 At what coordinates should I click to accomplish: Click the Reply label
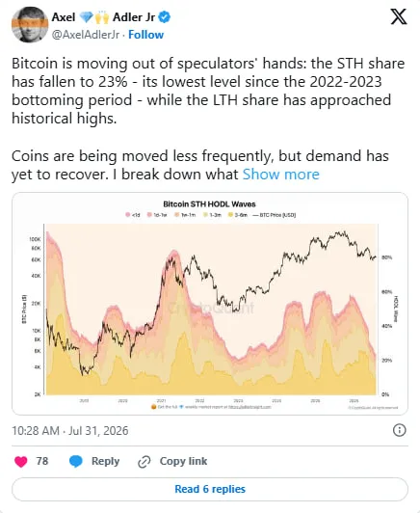tap(105, 461)
